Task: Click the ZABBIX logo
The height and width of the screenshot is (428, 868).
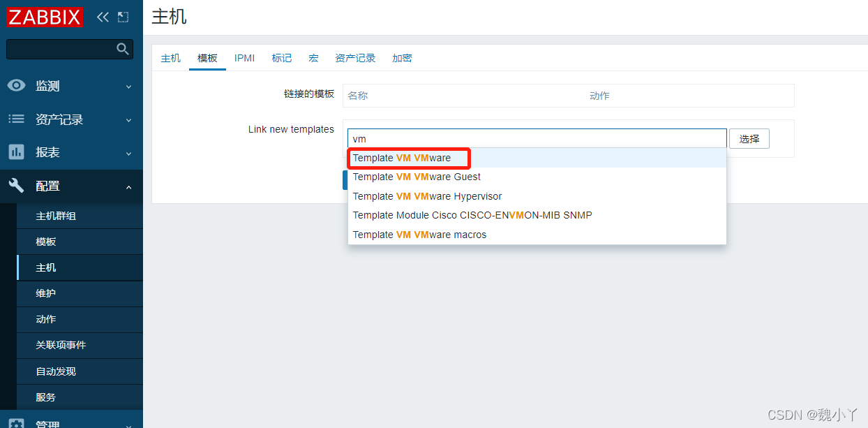Action: pos(45,17)
